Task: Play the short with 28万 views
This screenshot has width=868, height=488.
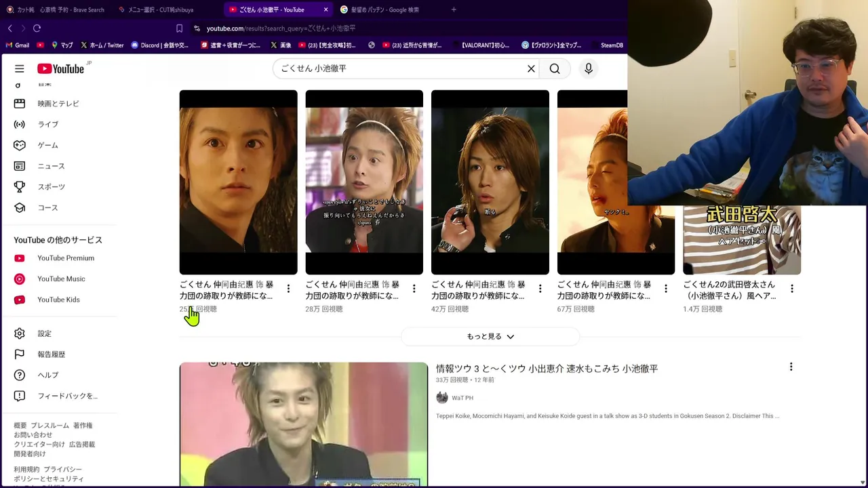Action: click(x=364, y=182)
